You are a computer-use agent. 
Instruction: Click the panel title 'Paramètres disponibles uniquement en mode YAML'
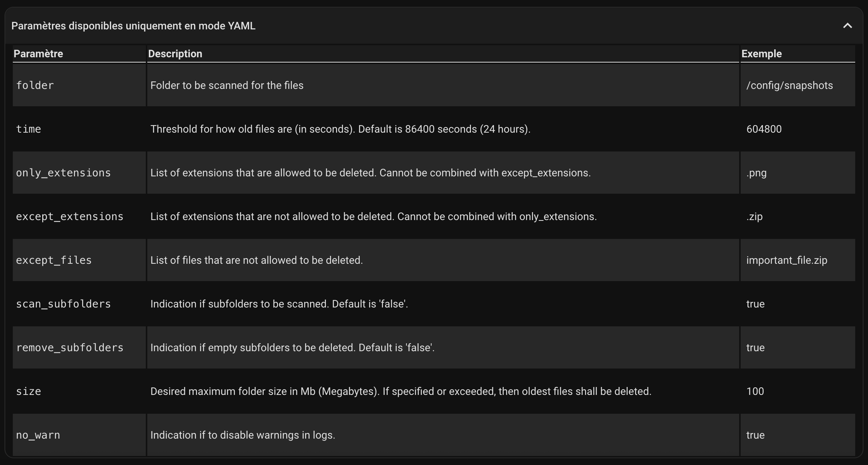(x=133, y=26)
